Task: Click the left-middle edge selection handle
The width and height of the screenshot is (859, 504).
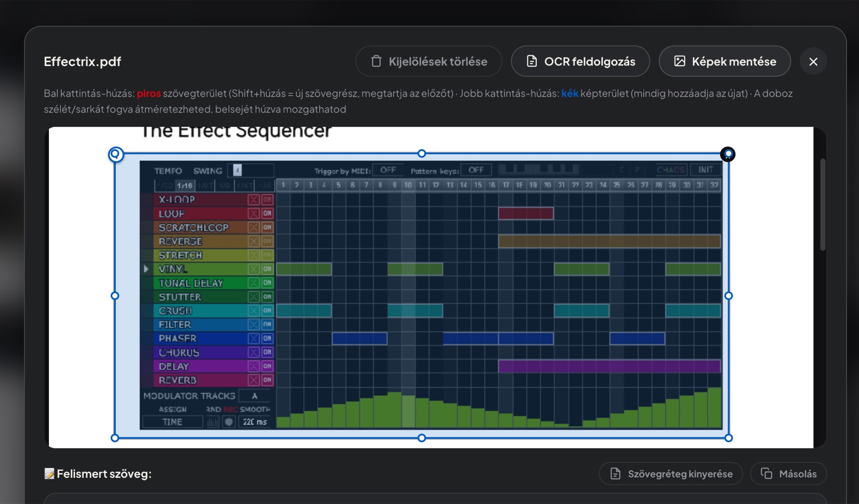Action: point(115,296)
